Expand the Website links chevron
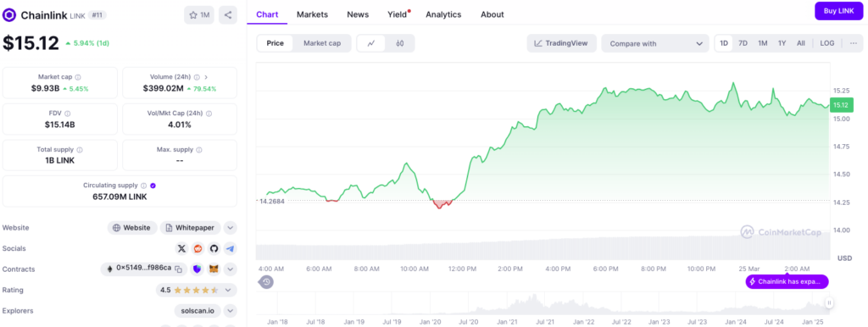Image resolution: width=868 pixels, height=327 pixels. (x=231, y=227)
